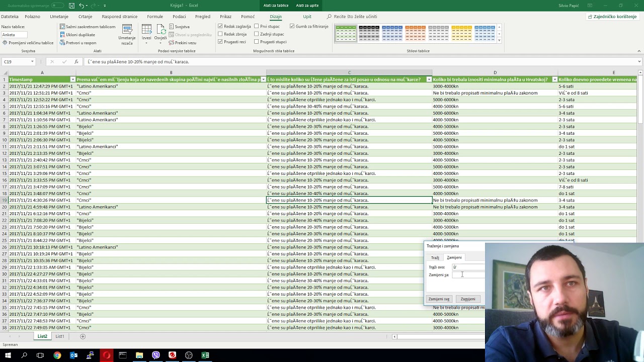
Task: Open Viber from taskbar
Action: [156, 355]
